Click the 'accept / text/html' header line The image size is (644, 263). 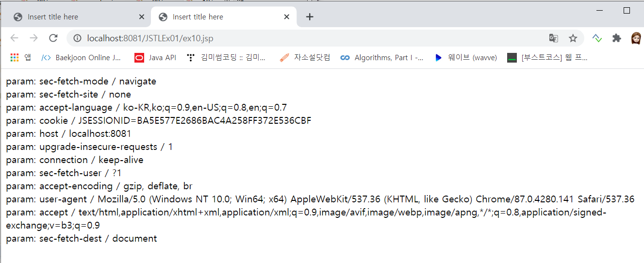[306, 213]
